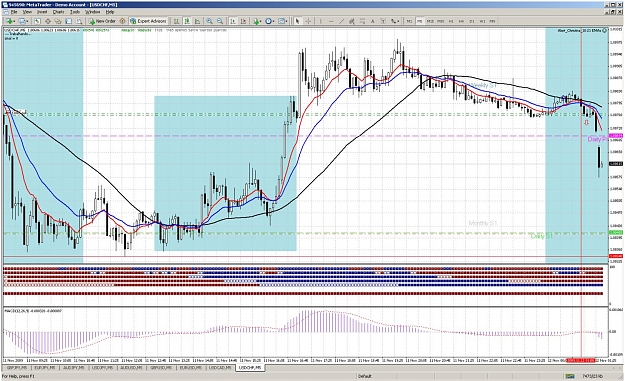Open the Periods clock dropdown
Viewport: 625px width, 381px height.
tap(270, 21)
